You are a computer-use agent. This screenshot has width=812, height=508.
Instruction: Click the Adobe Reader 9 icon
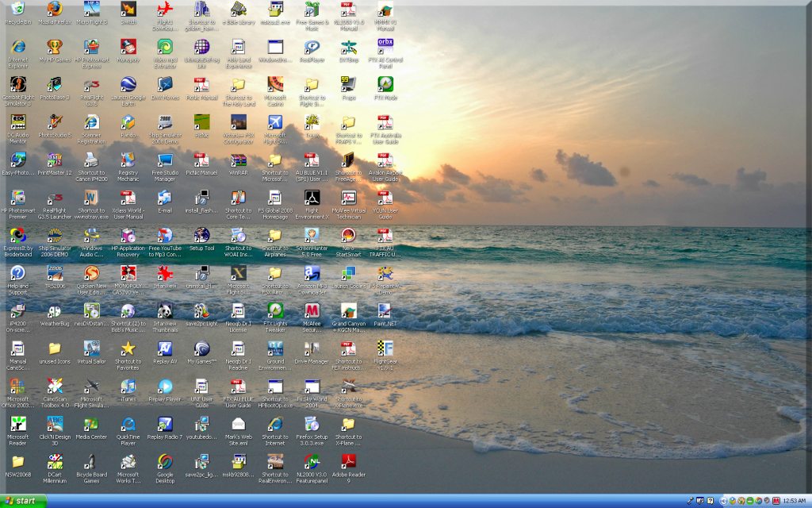(x=348, y=462)
